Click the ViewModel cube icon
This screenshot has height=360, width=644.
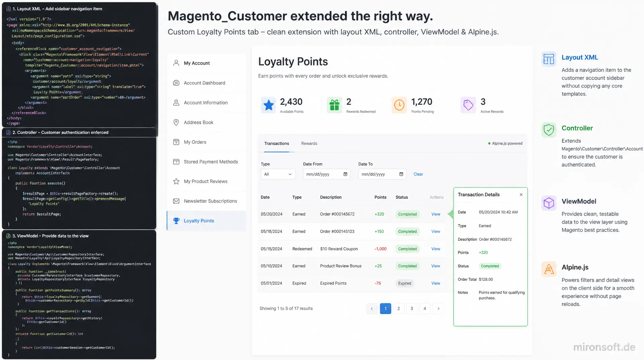pos(549,203)
